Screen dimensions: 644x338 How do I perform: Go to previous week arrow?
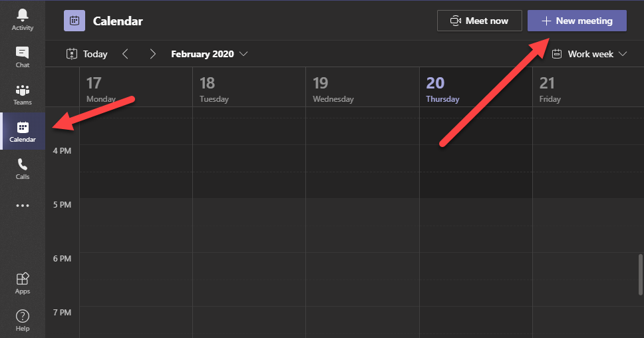(x=125, y=54)
